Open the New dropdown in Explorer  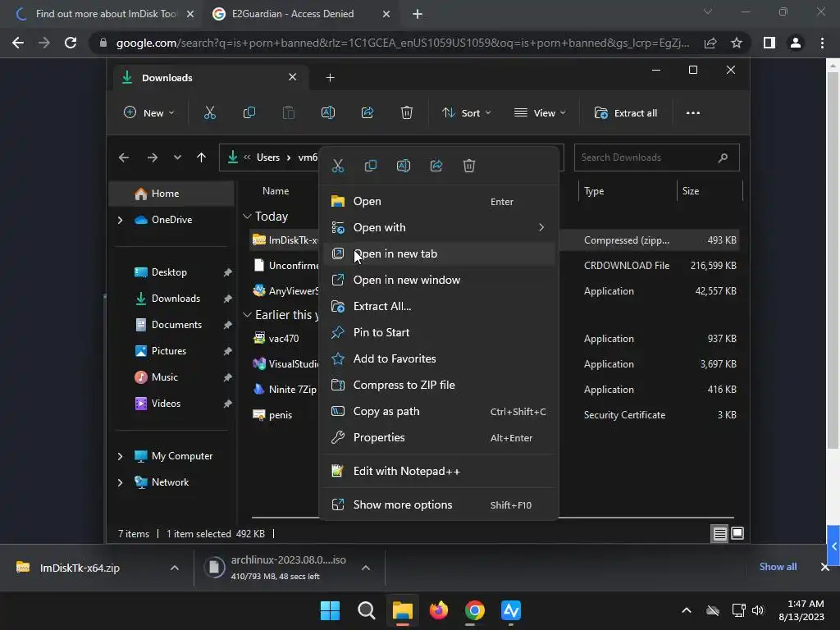pyautogui.click(x=149, y=112)
